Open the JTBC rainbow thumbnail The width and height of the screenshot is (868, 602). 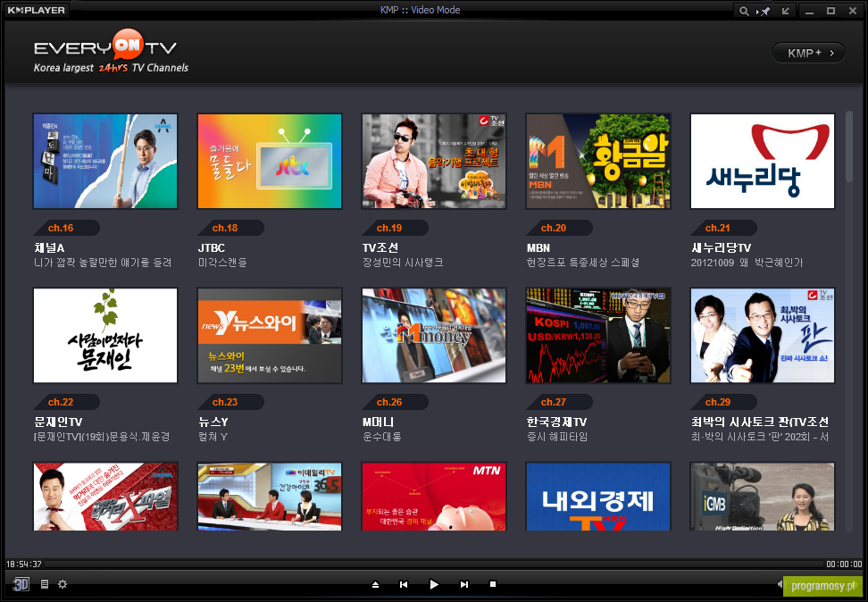pos(270,161)
